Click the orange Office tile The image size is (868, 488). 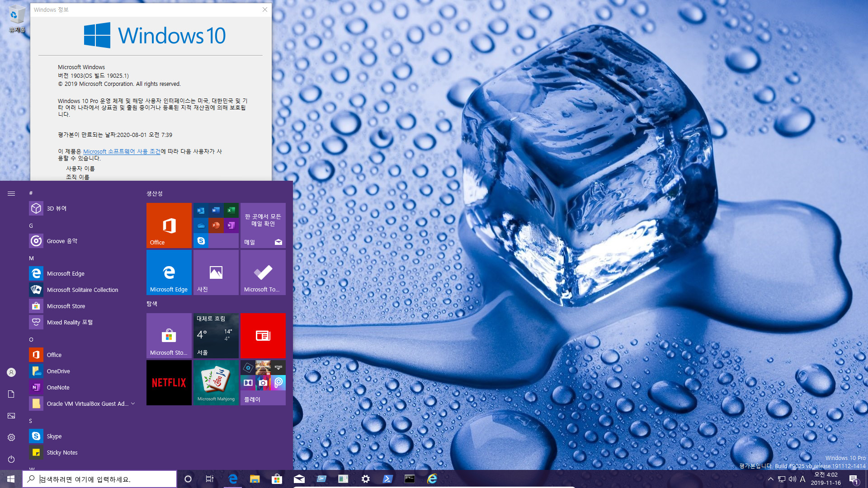coord(169,225)
